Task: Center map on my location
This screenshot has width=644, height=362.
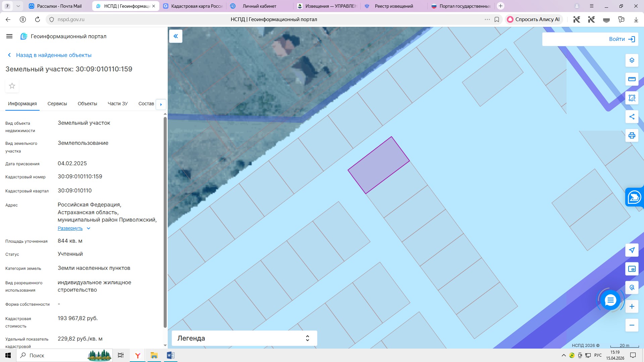Action: [632, 250]
